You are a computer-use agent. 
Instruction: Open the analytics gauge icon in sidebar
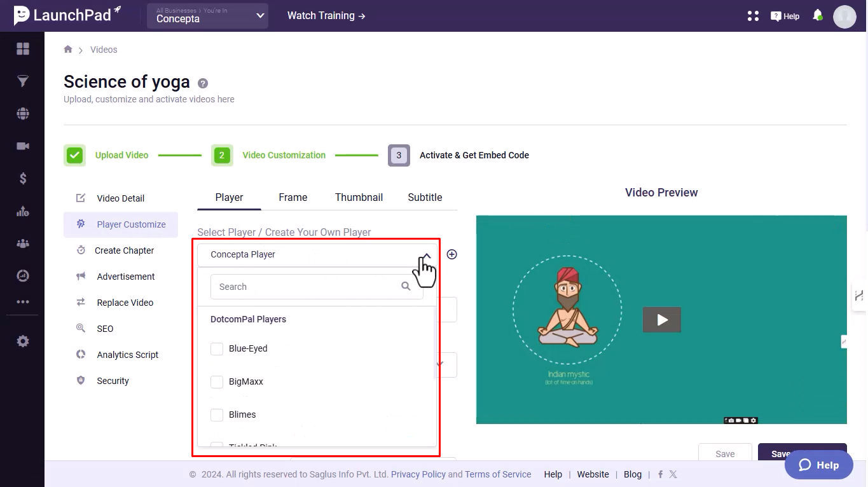[x=23, y=276]
